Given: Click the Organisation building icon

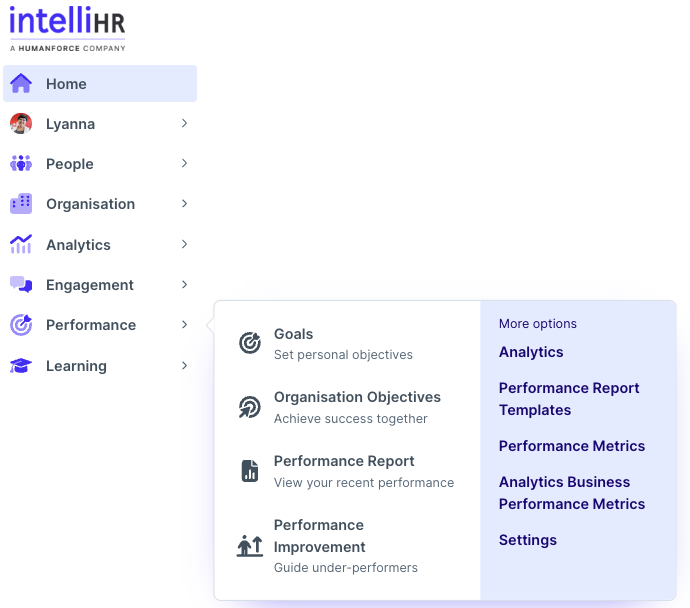Looking at the screenshot, I should coord(21,204).
